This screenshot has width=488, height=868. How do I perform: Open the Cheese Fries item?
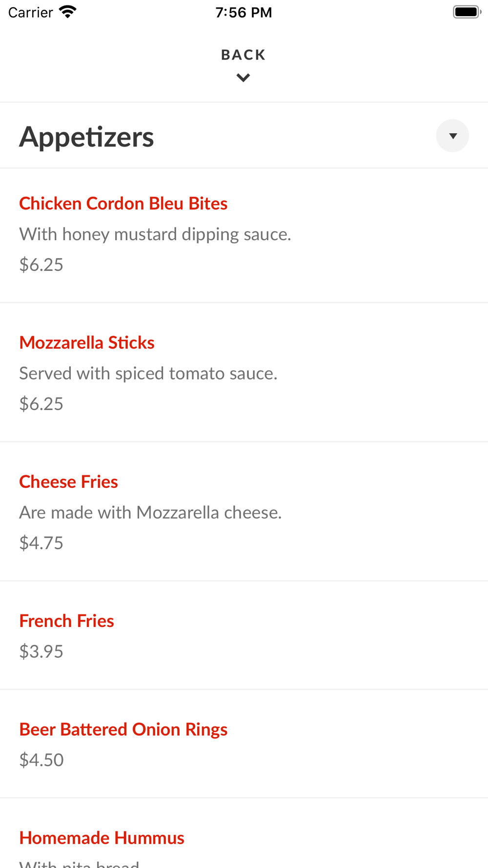click(68, 482)
